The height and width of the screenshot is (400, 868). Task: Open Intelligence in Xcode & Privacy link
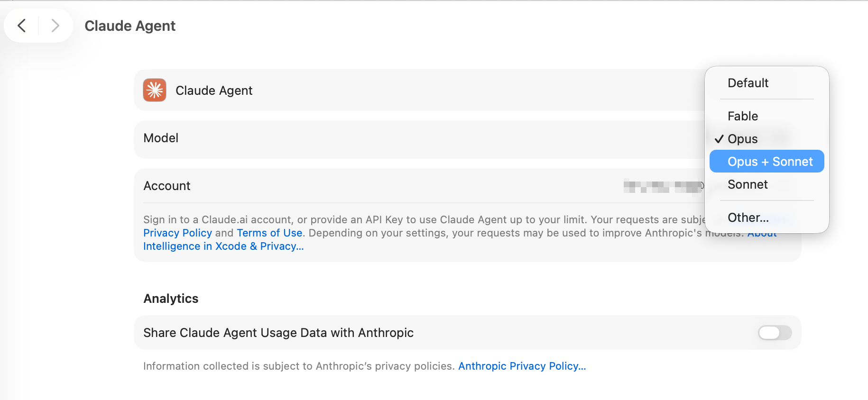(x=223, y=246)
